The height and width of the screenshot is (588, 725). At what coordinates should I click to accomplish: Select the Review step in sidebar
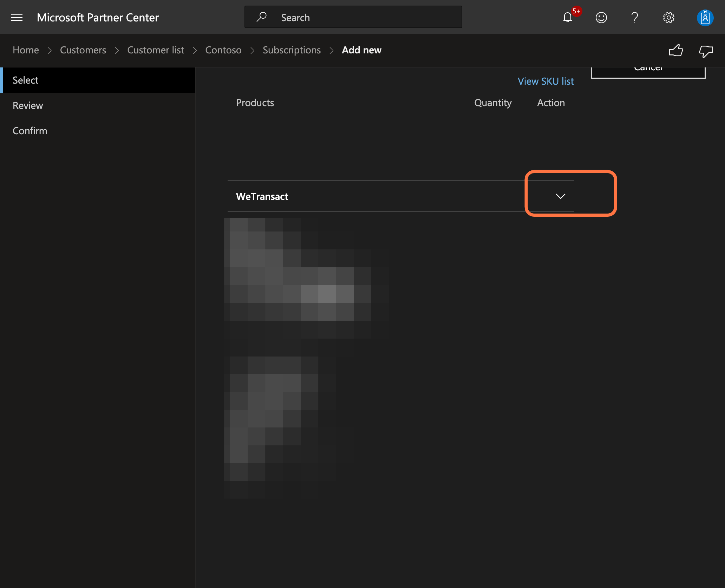[x=98, y=105]
